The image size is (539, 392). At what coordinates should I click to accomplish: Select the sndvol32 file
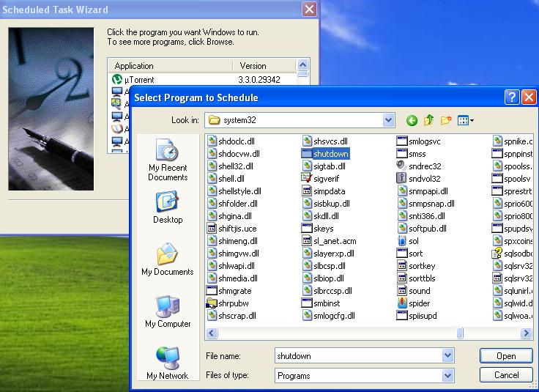point(418,179)
